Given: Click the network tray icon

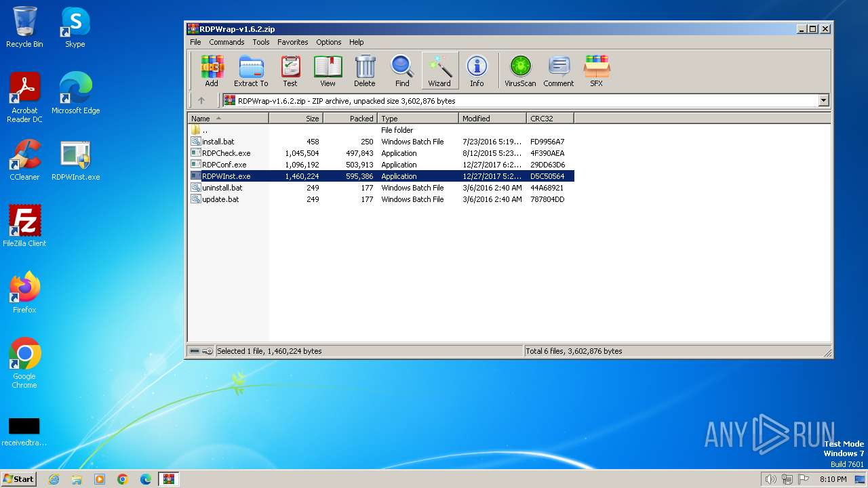Looking at the screenshot, I should click(787, 479).
